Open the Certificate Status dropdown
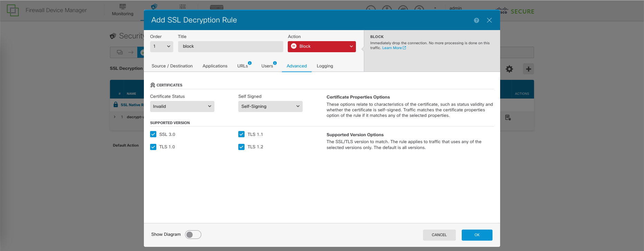644x251 pixels. (x=182, y=106)
